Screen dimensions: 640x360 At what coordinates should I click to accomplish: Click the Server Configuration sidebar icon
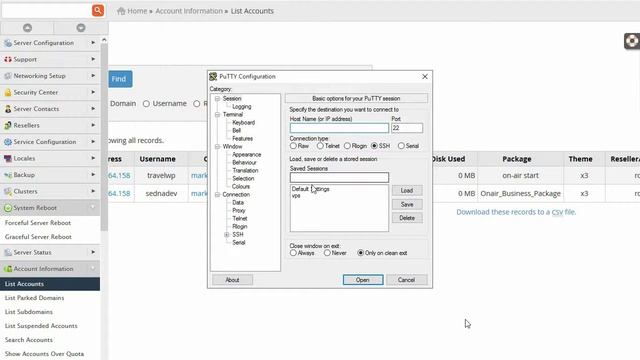pos(8,43)
